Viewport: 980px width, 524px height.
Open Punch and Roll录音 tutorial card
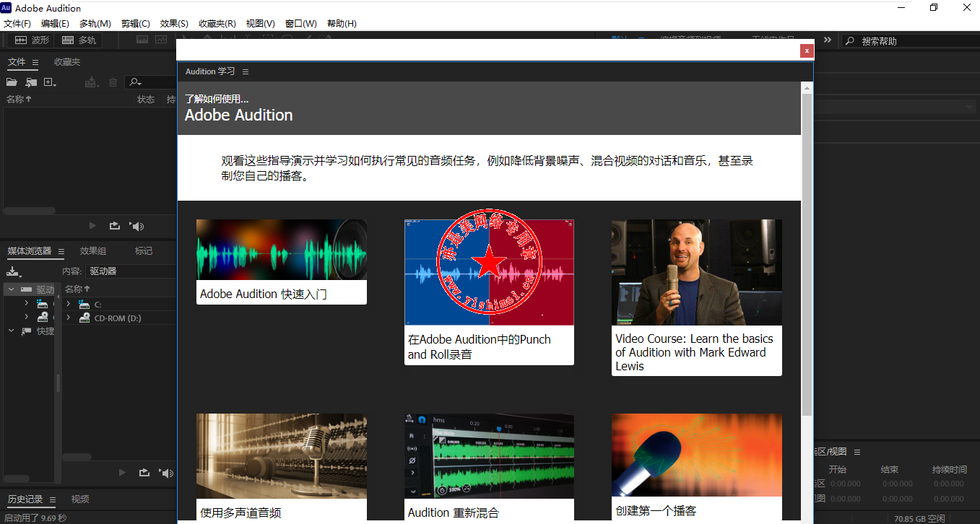[x=489, y=292]
